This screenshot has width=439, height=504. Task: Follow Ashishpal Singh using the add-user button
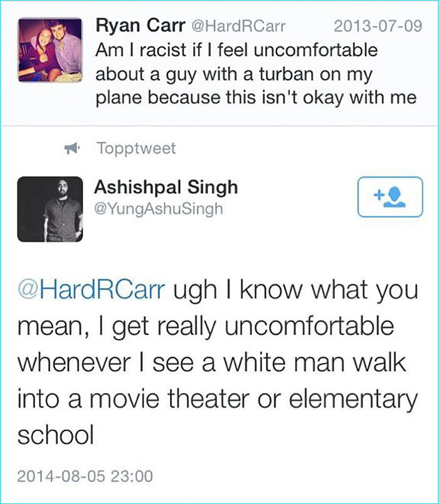coord(389,196)
